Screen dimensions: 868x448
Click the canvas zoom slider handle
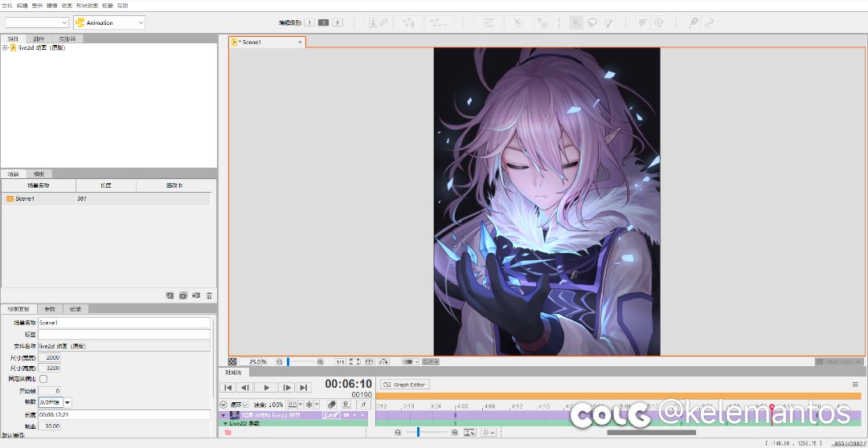tap(288, 362)
